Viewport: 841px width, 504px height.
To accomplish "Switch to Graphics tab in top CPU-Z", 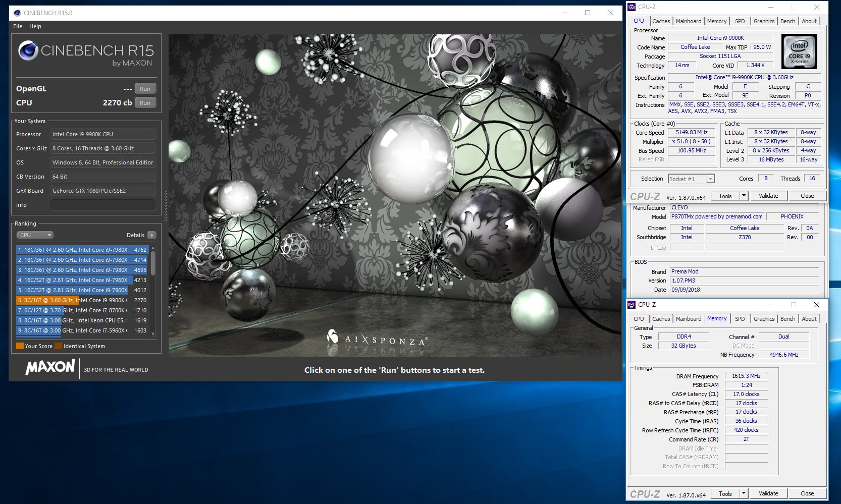I will (x=764, y=21).
